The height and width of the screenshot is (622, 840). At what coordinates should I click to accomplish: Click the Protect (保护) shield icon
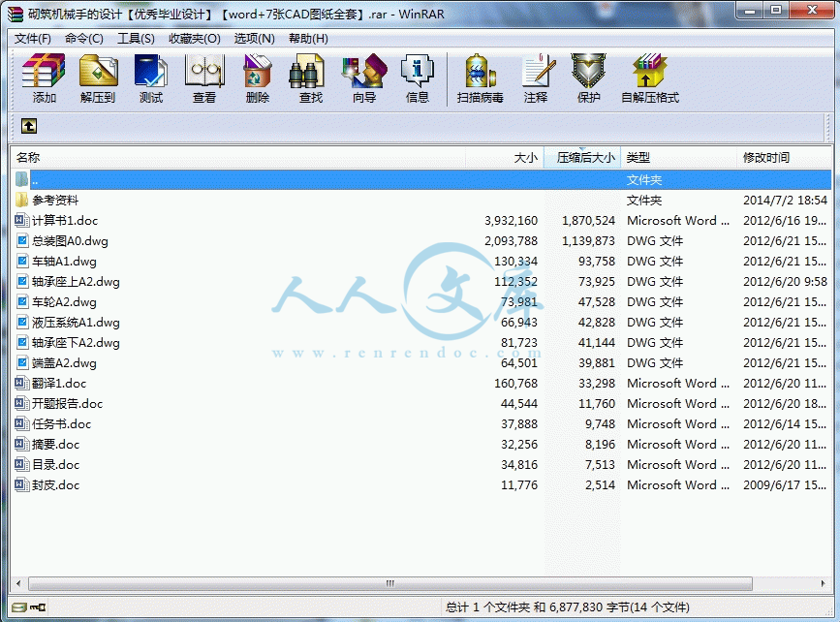point(588,71)
